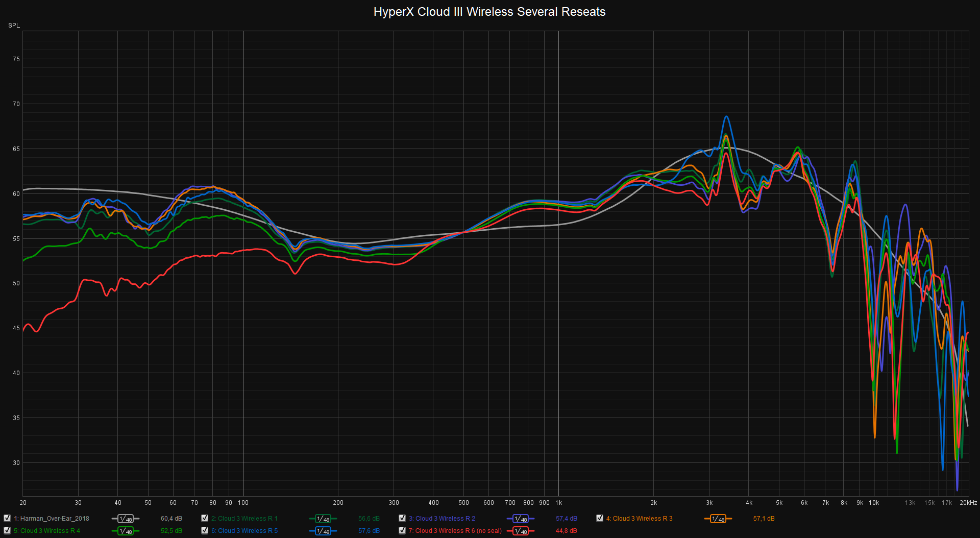Click the blue 1/48 smoothing icon for R 5

pos(323,531)
